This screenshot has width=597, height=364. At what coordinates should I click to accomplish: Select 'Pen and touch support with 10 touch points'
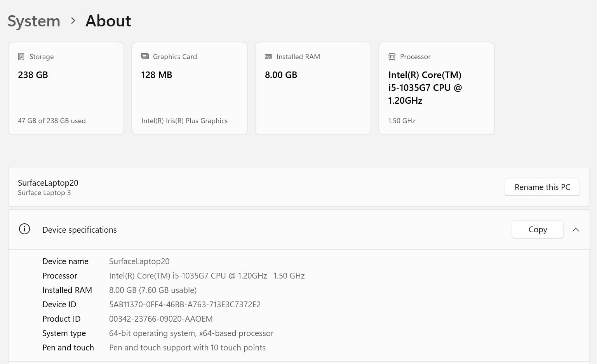point(188,348)
